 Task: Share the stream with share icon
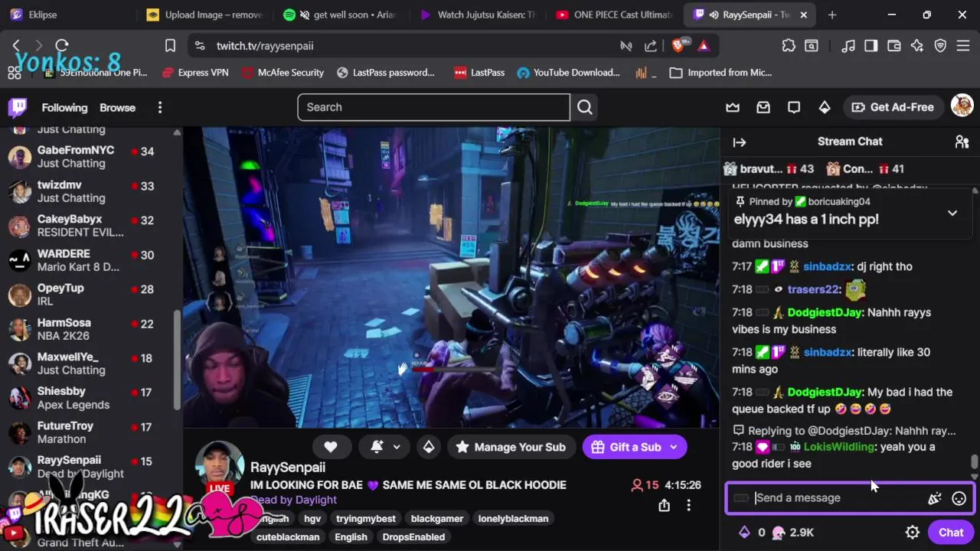pyautogui.click(x=664, y=505)
